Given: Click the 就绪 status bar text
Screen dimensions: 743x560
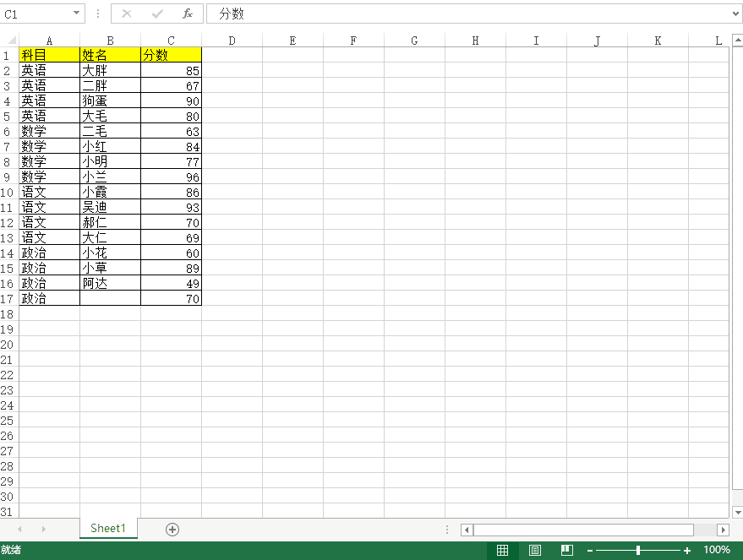Looking at the screenshot, I should (11, 550).
